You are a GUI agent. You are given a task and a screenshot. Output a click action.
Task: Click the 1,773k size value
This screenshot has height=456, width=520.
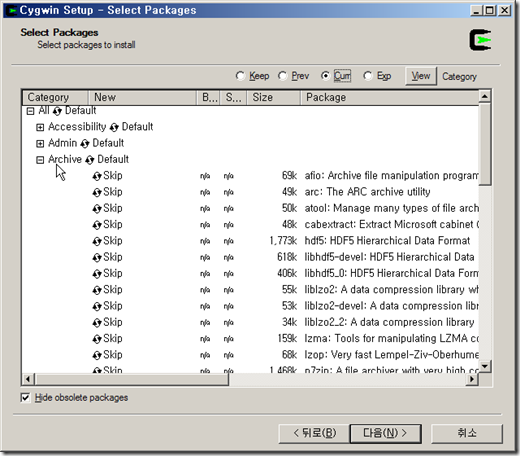click(283, 241)
